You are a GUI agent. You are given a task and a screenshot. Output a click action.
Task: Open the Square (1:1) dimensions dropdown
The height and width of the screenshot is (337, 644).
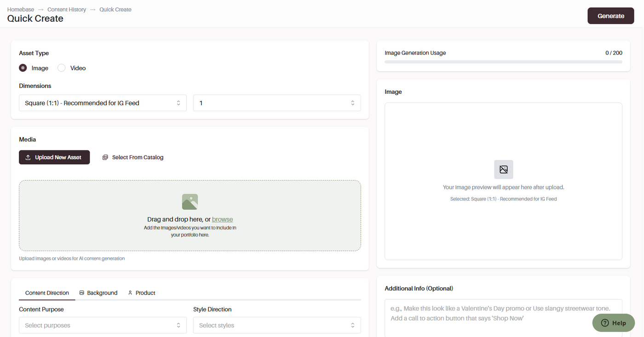tap(103, 103)
